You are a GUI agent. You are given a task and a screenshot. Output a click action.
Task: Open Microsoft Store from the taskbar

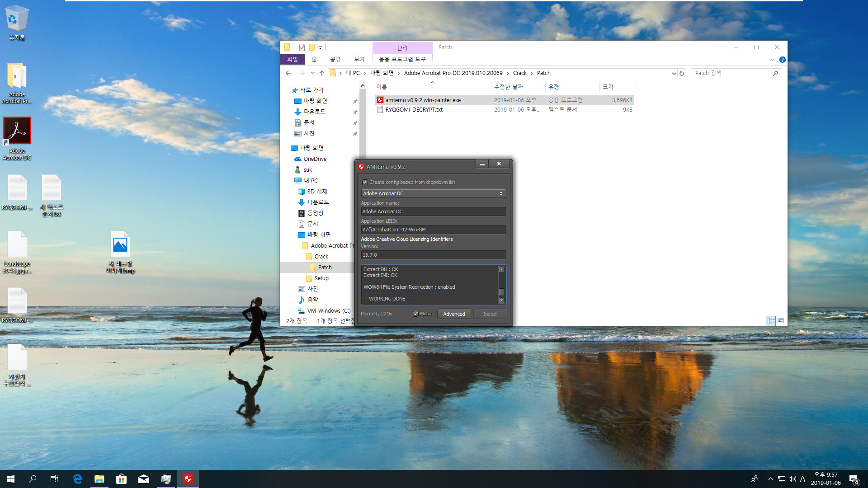point(122,479)
